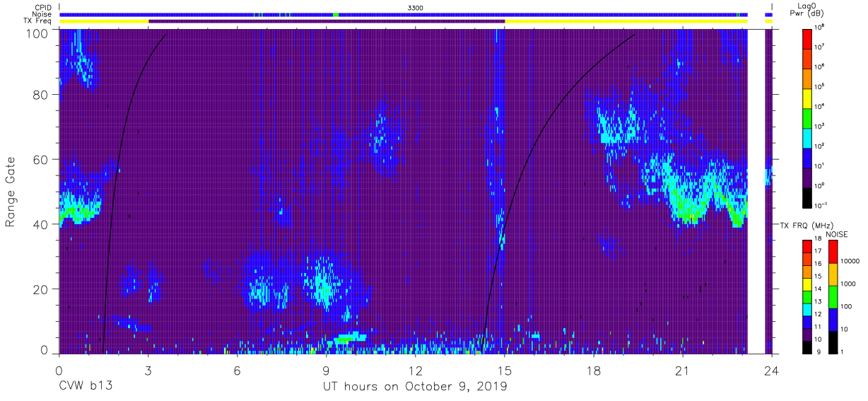Click the CPID label at top left
This screenshot has width=868, height=401.
pos(42,8)
